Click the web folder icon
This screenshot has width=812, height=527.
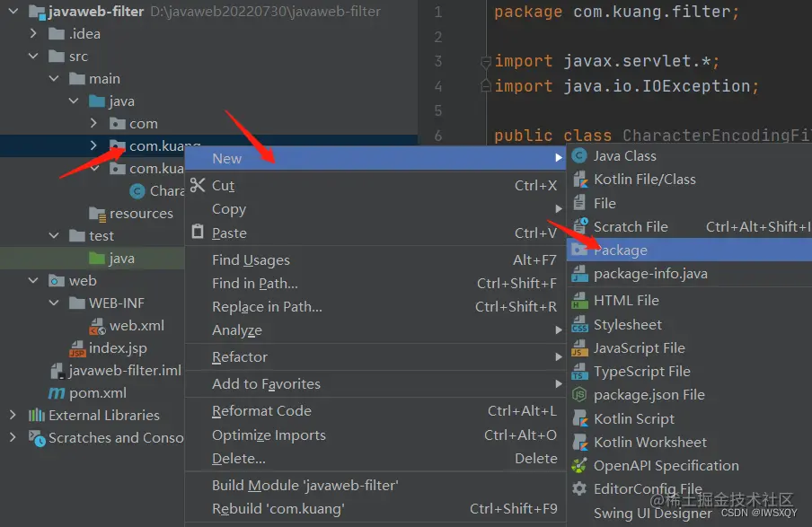(x=56, y=281)
